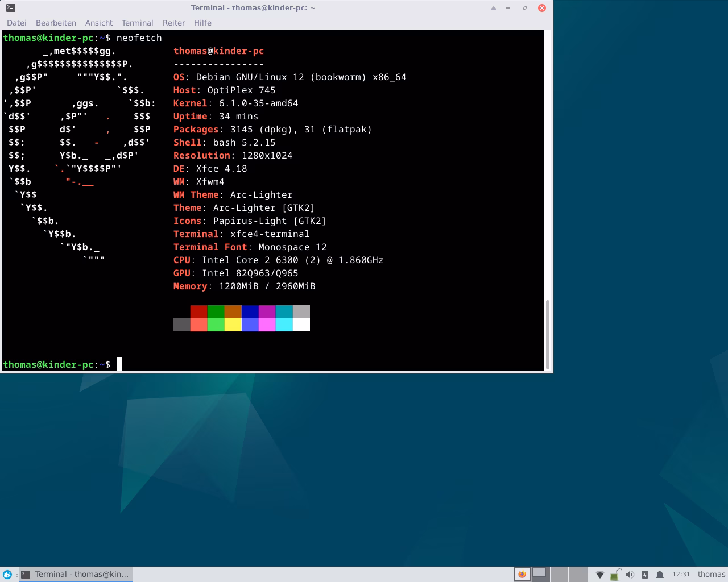
Task: Click the username thomas in the panel
Action: click(711, 574)
